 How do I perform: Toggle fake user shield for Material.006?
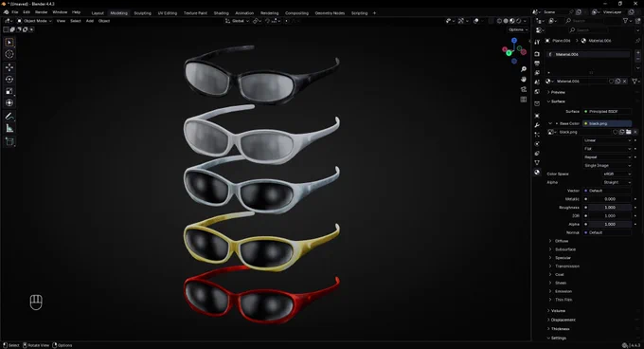[612, 82]
